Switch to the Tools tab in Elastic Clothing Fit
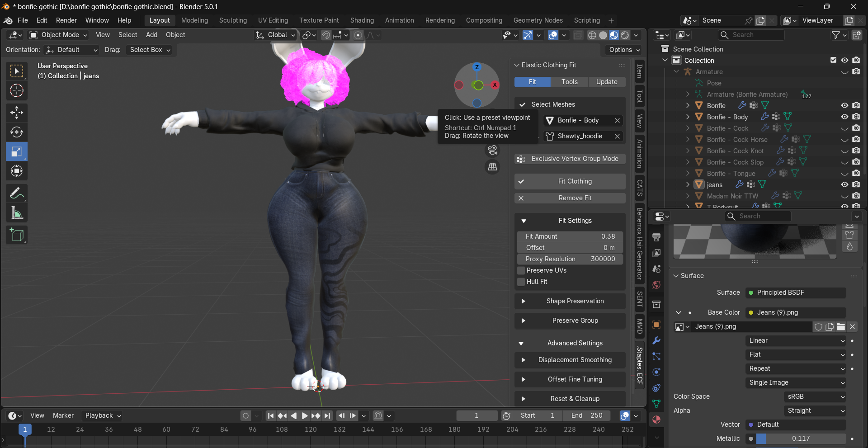This screenshot has height=448, width=868. click(570, 82)
